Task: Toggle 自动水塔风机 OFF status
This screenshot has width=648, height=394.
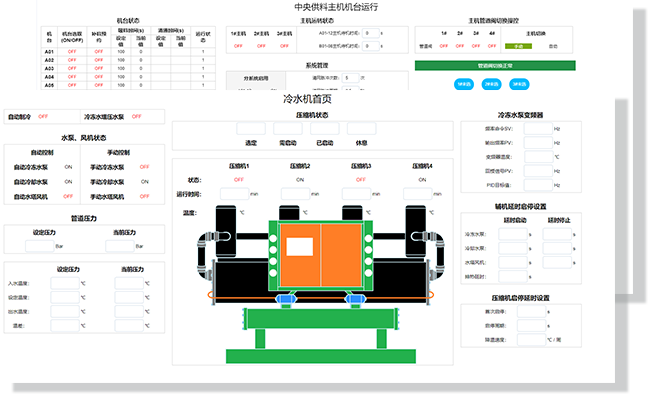Action: click(68, 196)
